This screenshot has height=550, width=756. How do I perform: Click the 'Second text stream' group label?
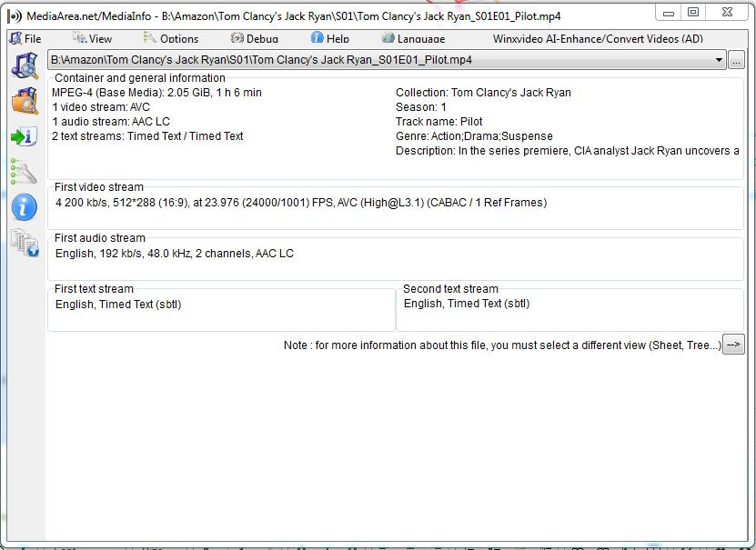[x=450, y=289]
